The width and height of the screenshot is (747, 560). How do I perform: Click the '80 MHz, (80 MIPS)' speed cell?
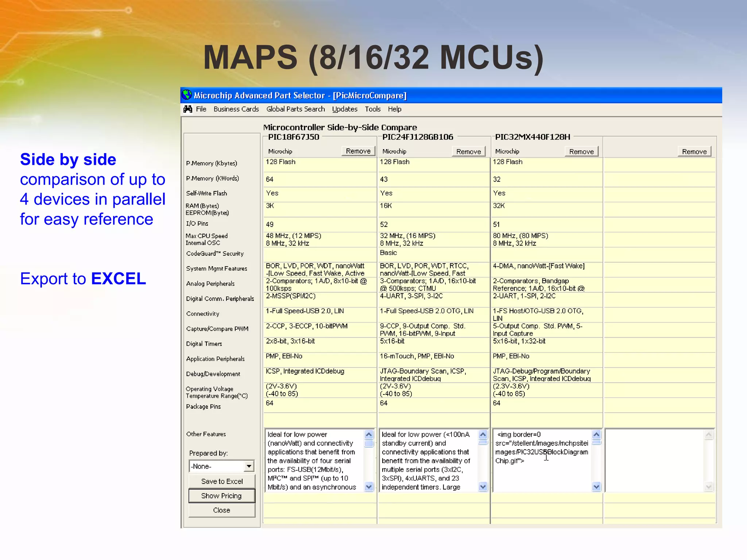click(520, 236)
